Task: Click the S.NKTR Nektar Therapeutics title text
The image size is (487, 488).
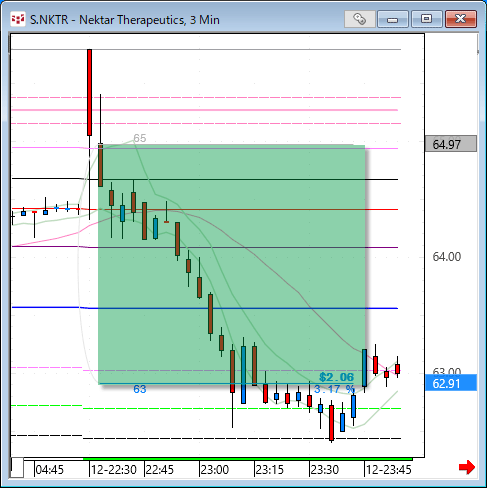Action: [125, 20]
